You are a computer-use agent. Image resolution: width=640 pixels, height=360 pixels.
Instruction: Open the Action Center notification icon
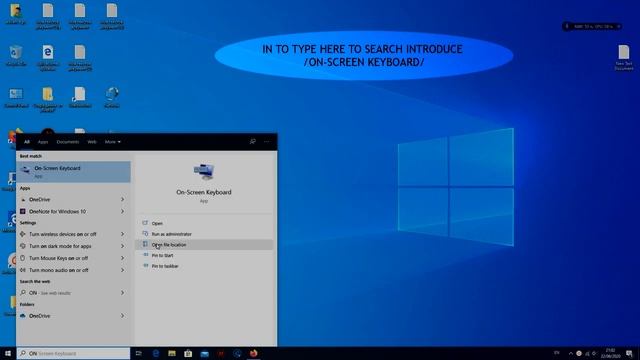[x=629, y=353]
